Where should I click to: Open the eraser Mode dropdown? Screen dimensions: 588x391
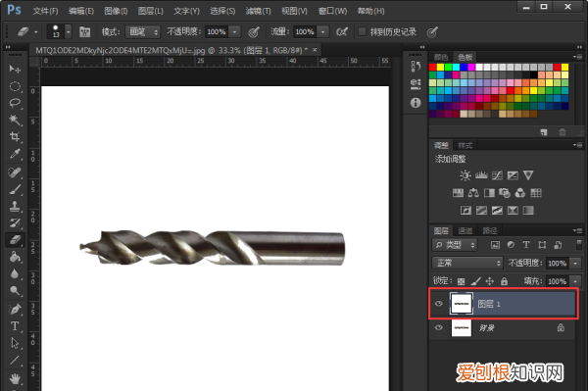(x=143, y=32)
